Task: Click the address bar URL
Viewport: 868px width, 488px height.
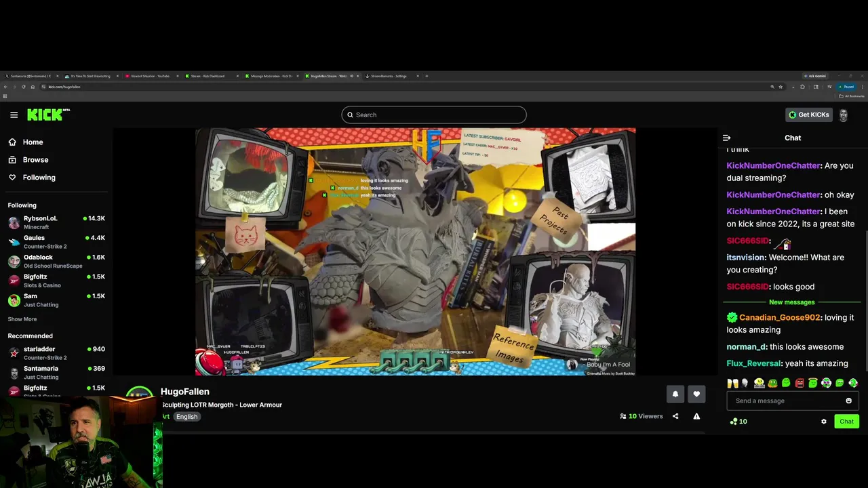Action: (64, 87)
